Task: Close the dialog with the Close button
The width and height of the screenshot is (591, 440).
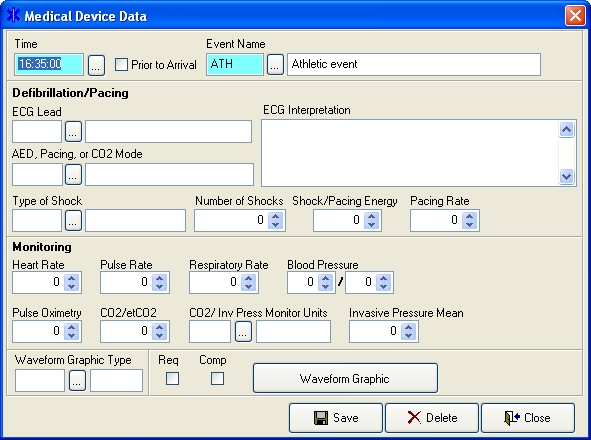Action: (x=528, y=418)
